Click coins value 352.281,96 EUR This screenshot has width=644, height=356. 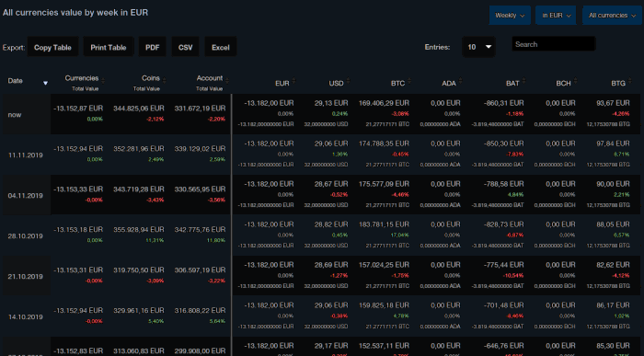[139, 149]
